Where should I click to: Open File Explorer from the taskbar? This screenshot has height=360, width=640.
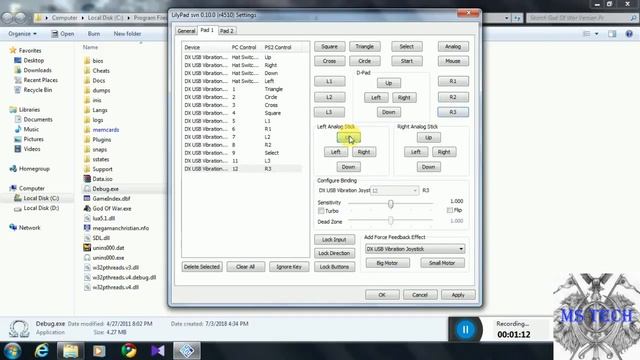71,351
